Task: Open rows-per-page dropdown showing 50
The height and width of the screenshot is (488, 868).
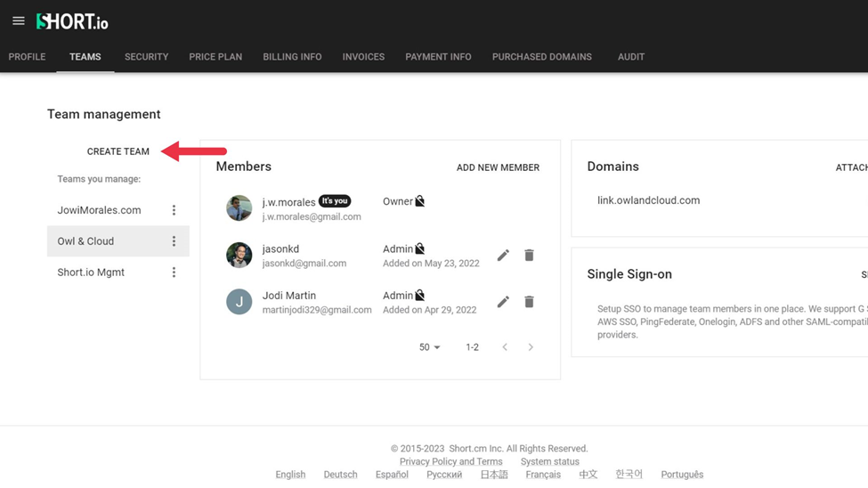Action: click(x=430, y=347)
